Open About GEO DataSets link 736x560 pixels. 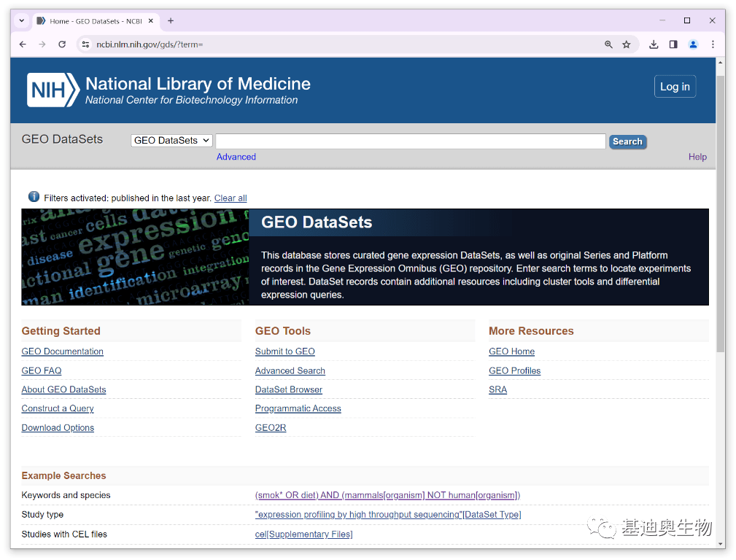(x=64, y=389)
